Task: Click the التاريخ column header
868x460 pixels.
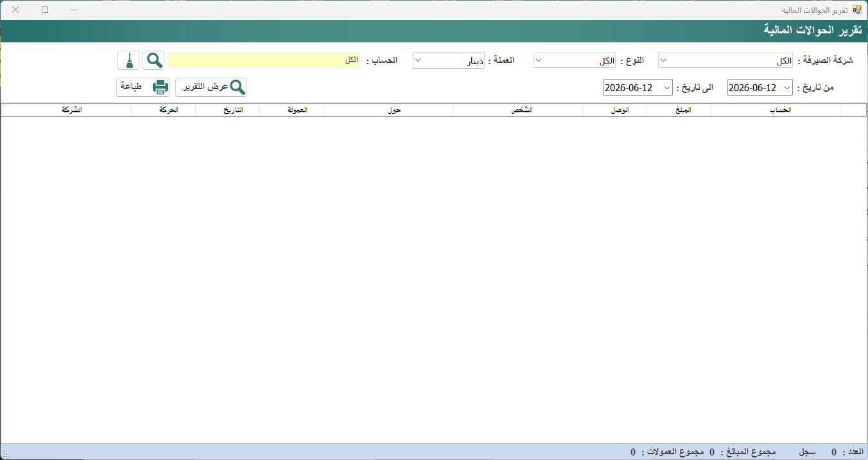Action: pos(227,110)
